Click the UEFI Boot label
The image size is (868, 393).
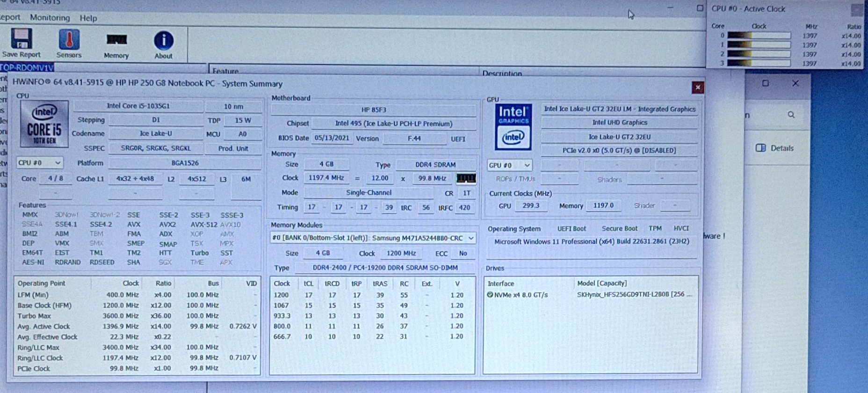point(571,229)
